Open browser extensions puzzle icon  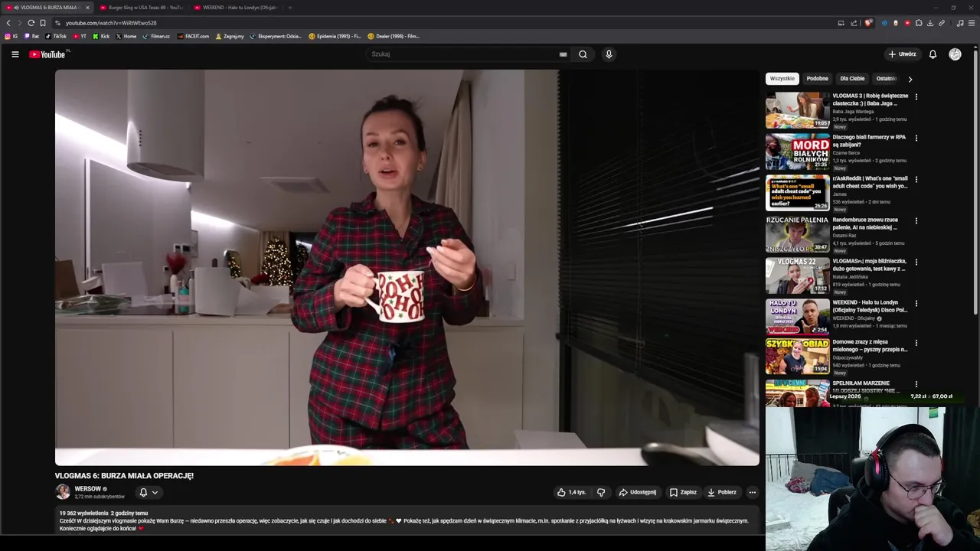919,23
